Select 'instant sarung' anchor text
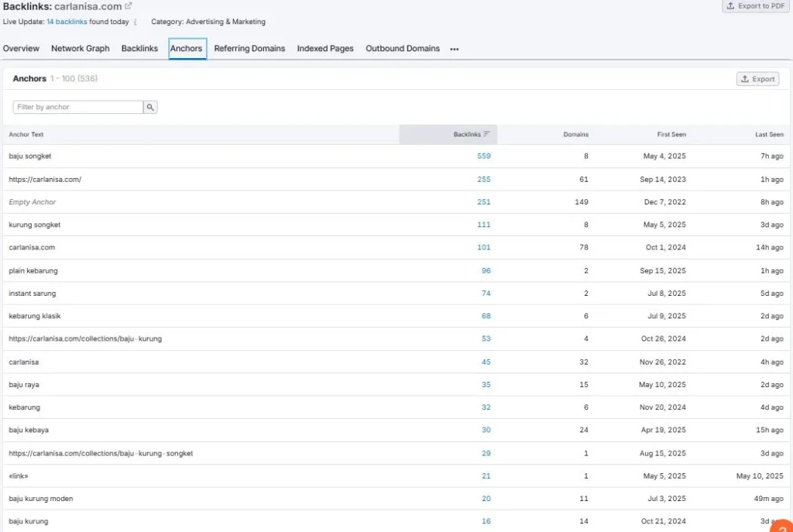The image size is (793, 532). (33, 293)
